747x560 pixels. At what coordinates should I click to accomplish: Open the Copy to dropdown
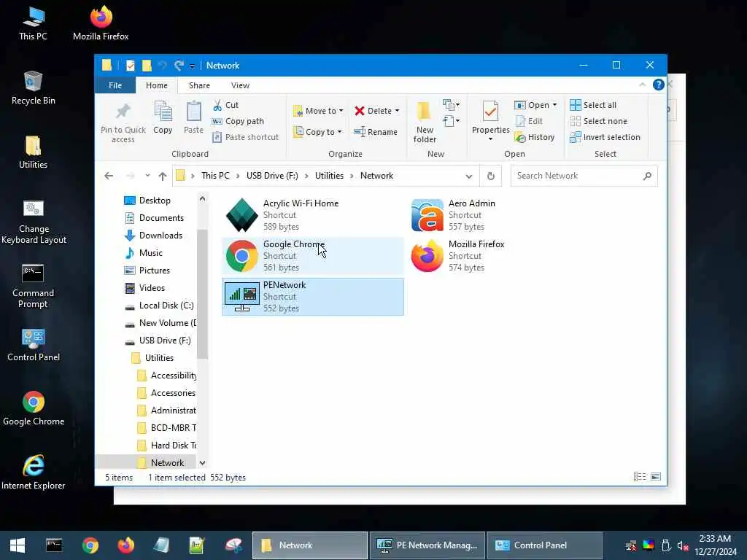tap(318, 132)
